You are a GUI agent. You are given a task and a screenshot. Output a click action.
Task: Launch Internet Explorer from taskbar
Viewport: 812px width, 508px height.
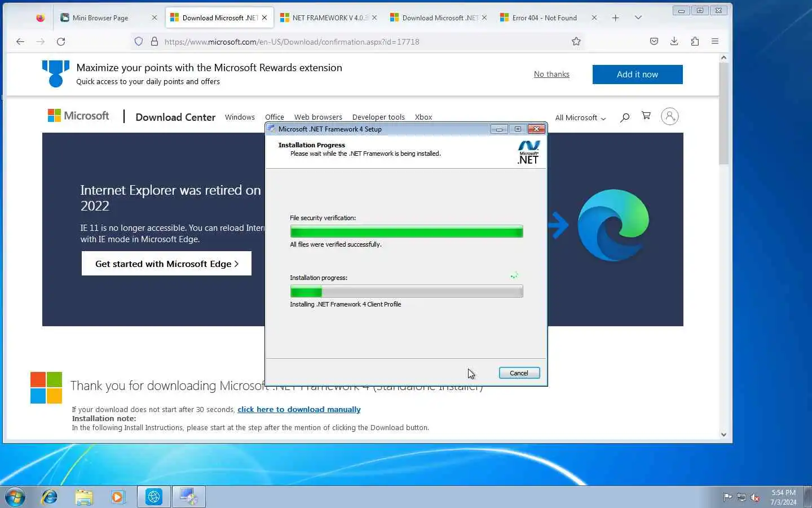50,497
